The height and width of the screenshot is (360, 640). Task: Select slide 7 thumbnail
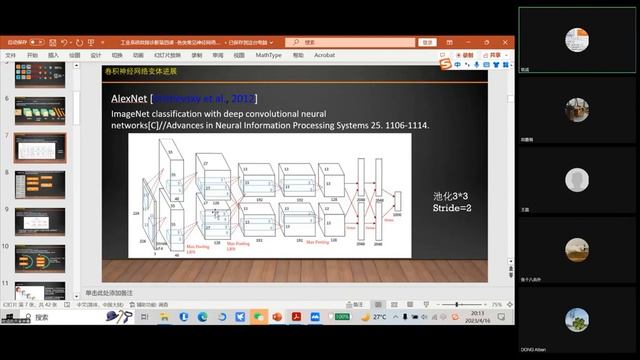(40, 148)
